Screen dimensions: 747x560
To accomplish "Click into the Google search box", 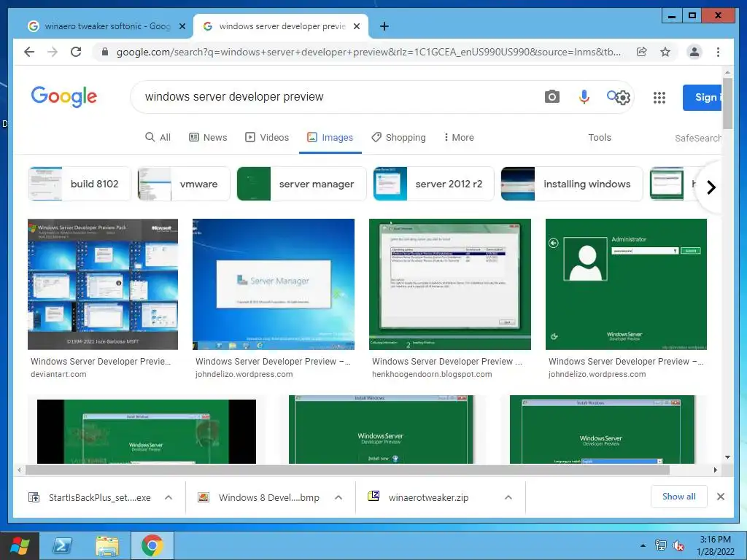I will pos(333,97).
